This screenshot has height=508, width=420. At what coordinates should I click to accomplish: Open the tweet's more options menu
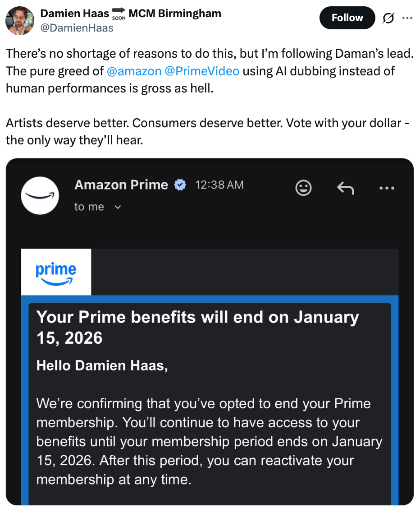pyautogui.click(x=407, y=18)
